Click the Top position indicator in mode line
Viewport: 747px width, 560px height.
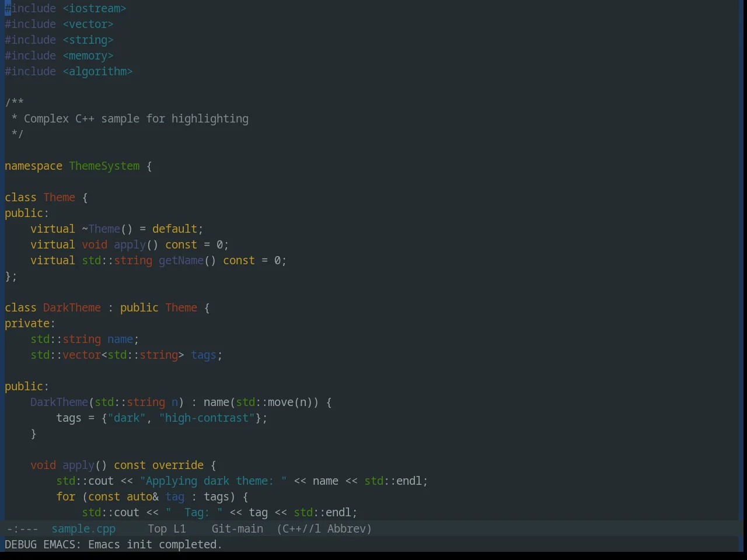click(x=157, y=528)
